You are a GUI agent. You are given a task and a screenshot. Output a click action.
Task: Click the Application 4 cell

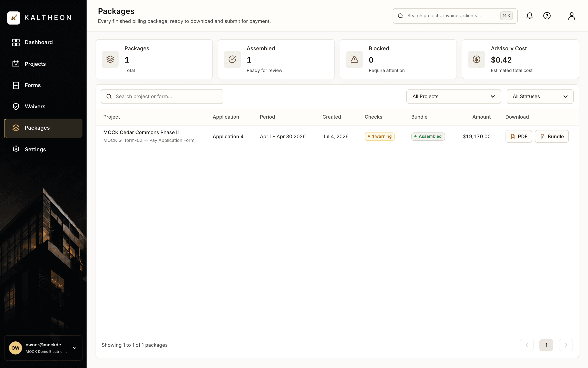pos(228,137)
